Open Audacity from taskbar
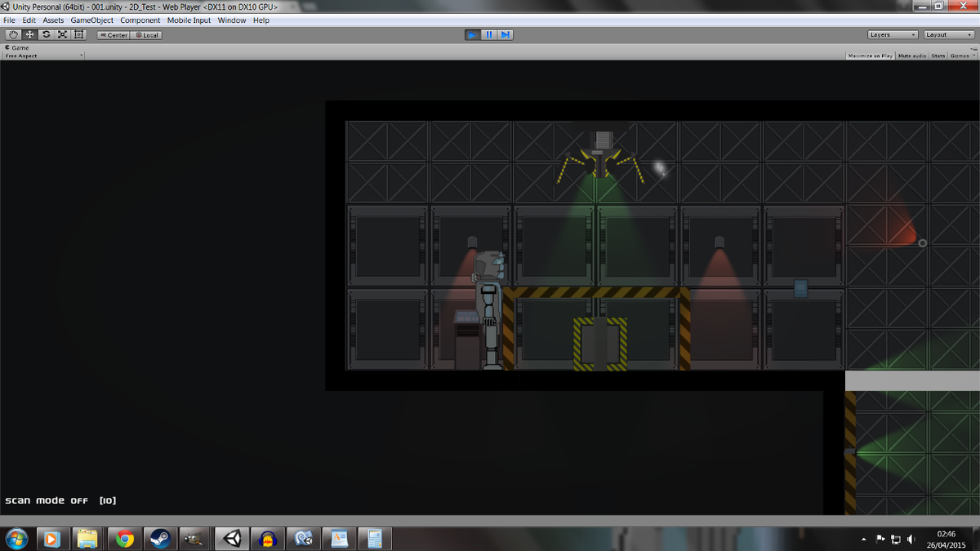 268,539
